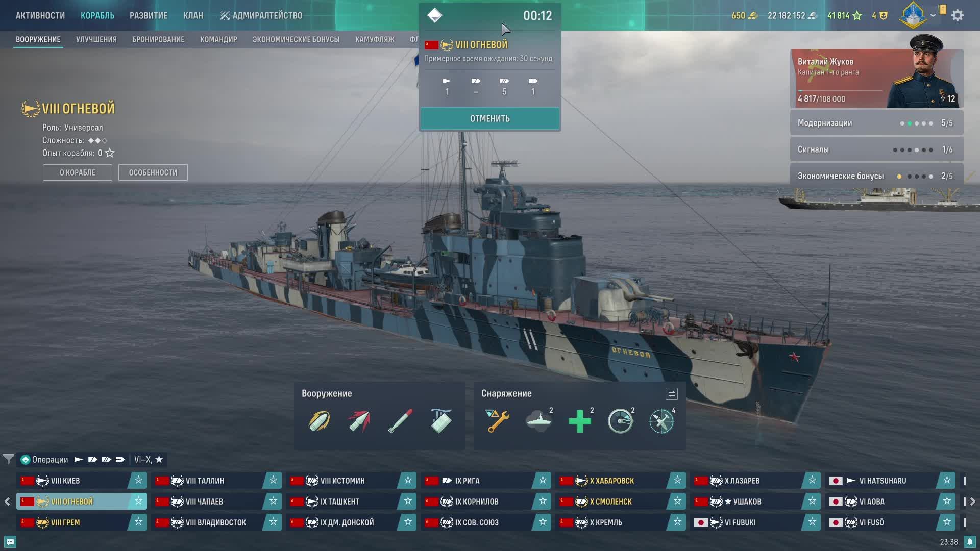This screenshot has width=980, height=551.
Task: Select the torpedo armament icon
Action: [x=401, y=421]
